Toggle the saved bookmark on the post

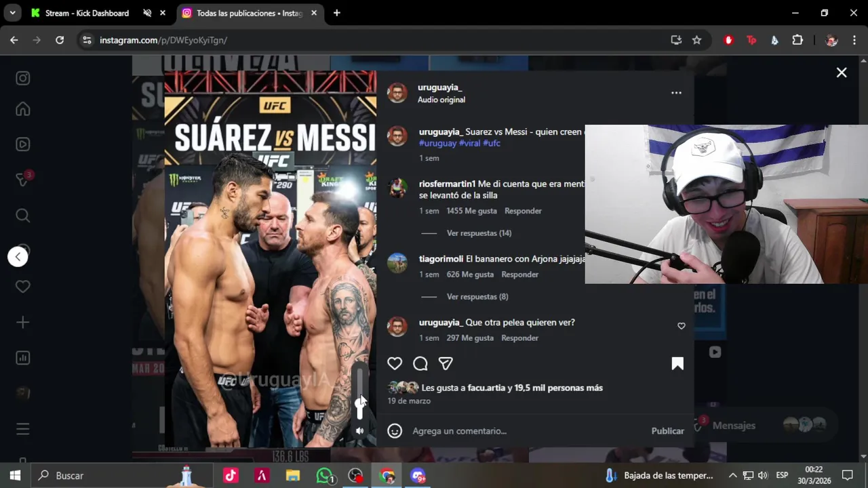pyautogui.click(x=677, y=364)
